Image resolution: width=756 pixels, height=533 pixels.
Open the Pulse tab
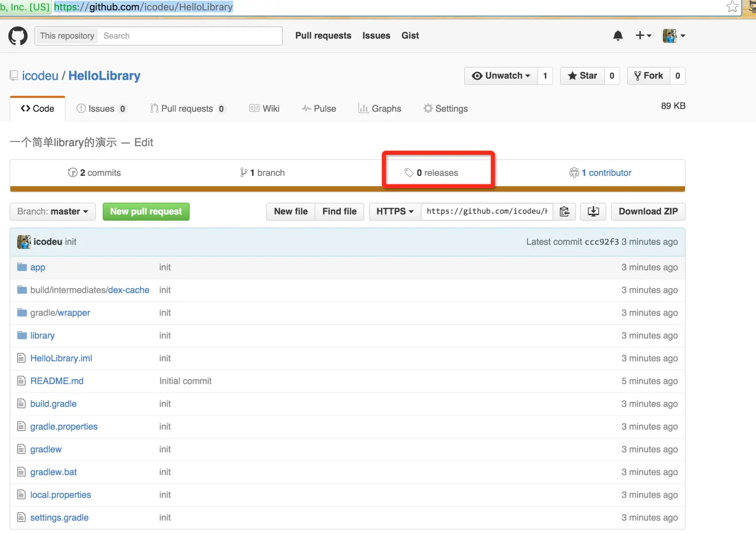319,109
